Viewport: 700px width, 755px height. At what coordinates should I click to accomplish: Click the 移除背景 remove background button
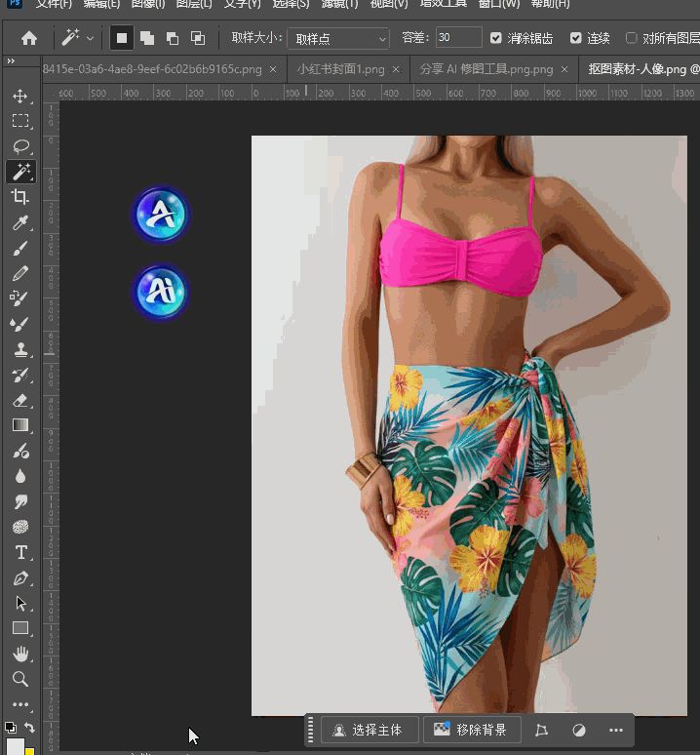[471, 730]
